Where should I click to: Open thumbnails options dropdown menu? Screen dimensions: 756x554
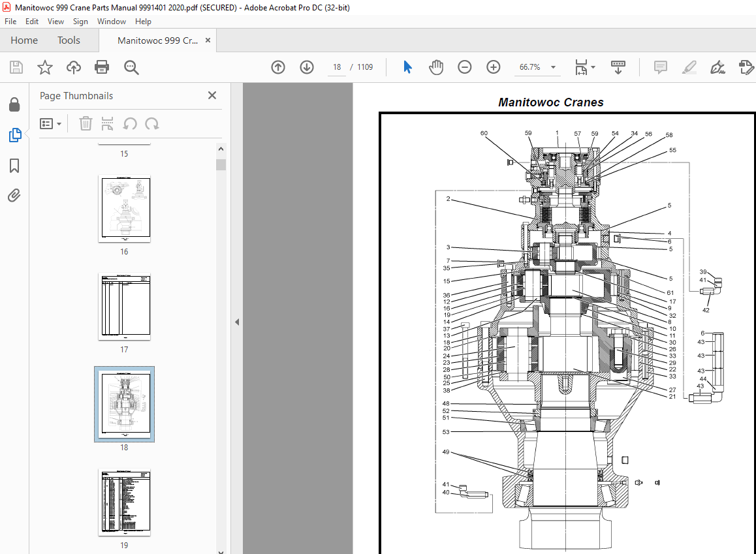point(51,124)
